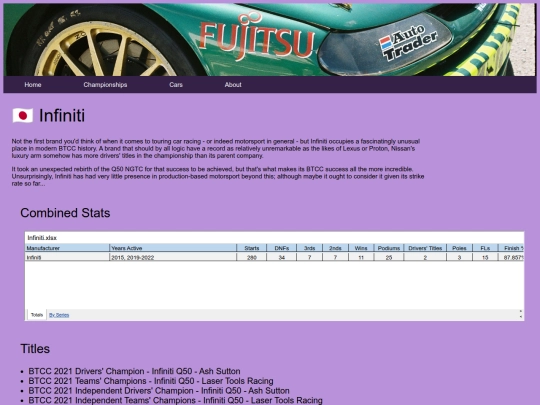Click the Titles section heading
The width and height of the screenshot is (540, 405).
[x=35, y=349]
